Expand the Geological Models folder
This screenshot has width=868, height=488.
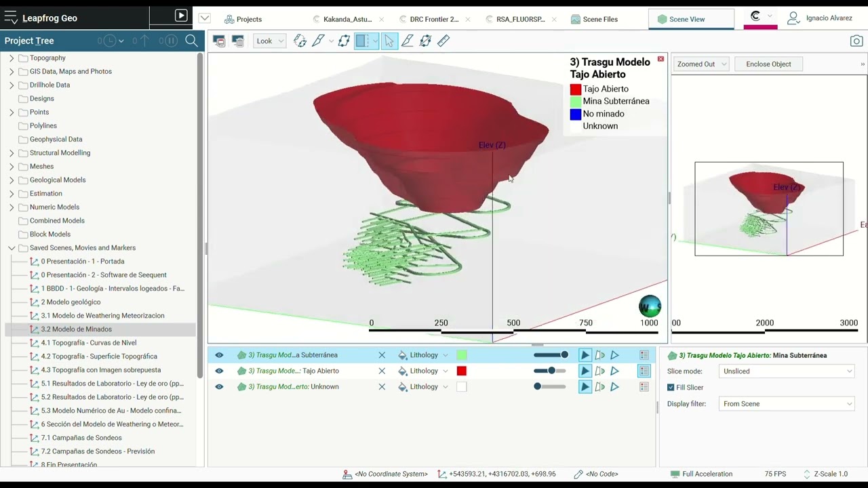click(12, 180)
